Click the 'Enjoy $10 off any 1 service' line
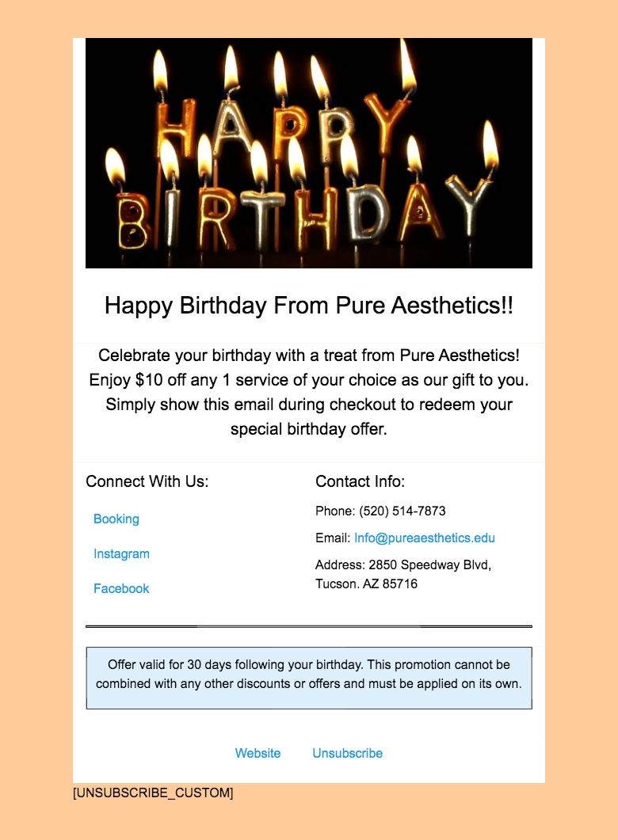 309,380
